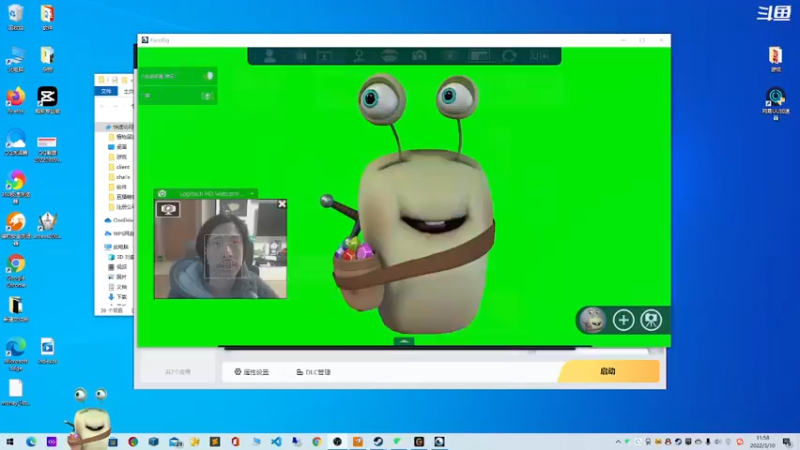
Task: Click the webcam icon inside preview
Action: [168, 209]
